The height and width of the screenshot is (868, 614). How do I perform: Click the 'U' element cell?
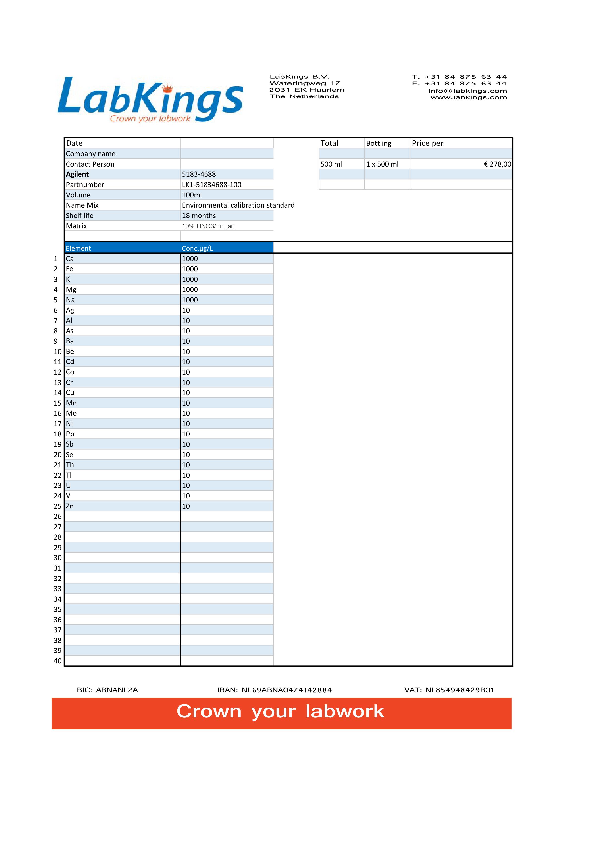click(x=122, y=485)
